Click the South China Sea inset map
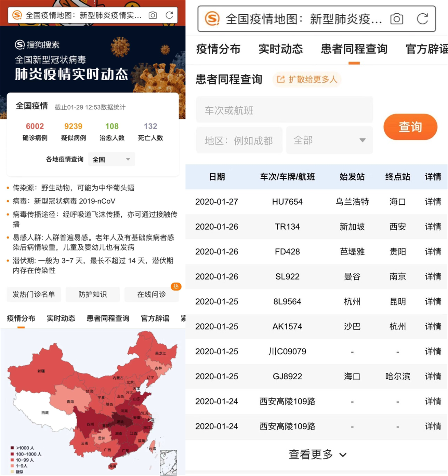448x476 pixels. [169, 463]
